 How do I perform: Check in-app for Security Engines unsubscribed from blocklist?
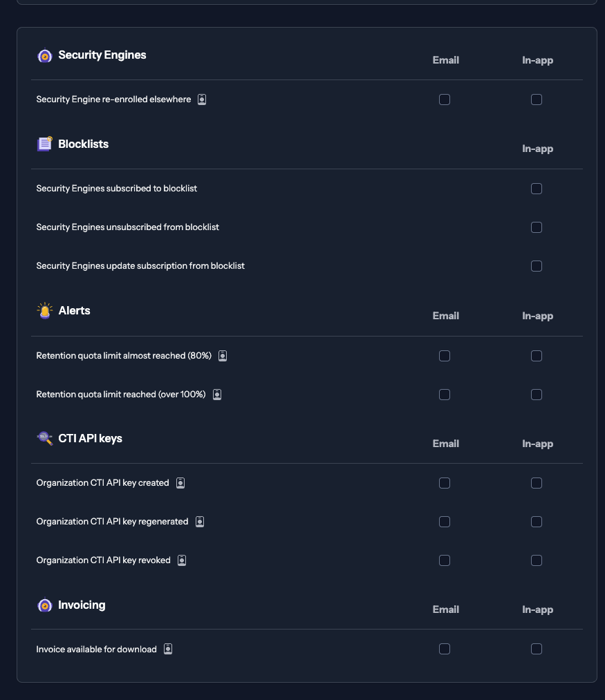(x=537, y=227)
